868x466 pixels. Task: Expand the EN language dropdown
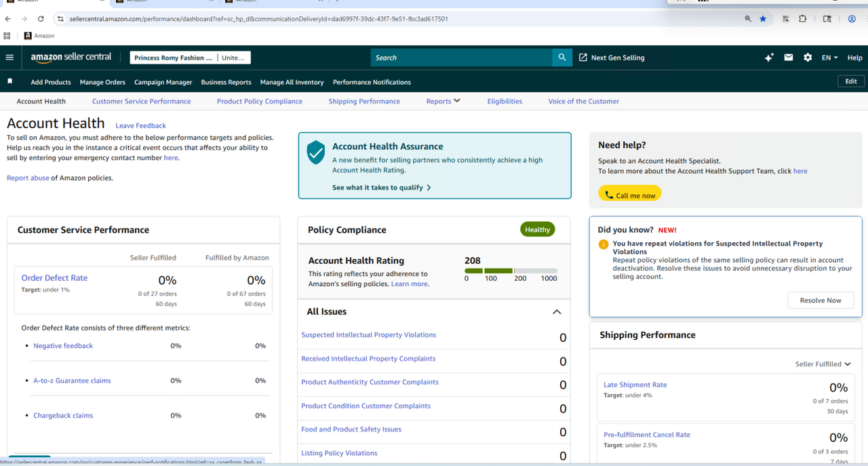829,58
